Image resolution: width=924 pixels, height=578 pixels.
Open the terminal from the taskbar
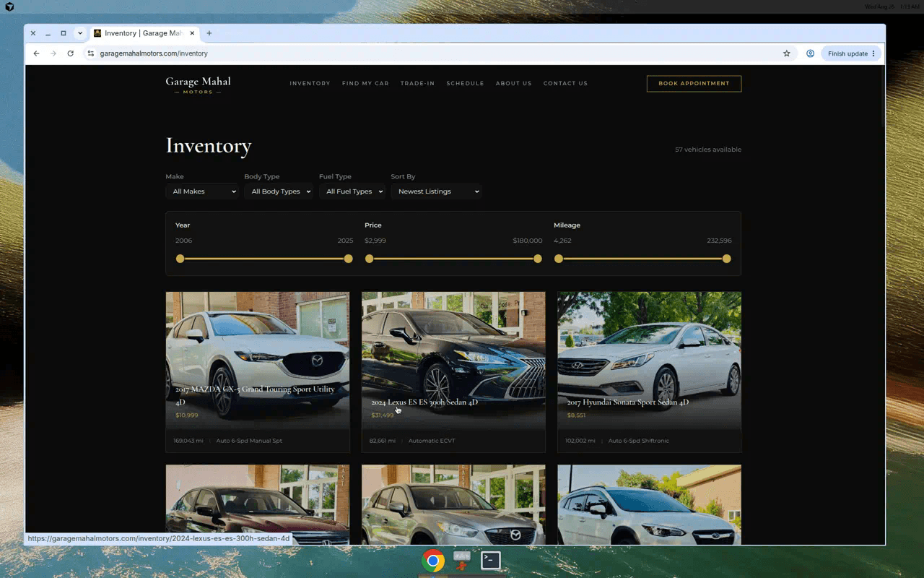click(491, 561)
